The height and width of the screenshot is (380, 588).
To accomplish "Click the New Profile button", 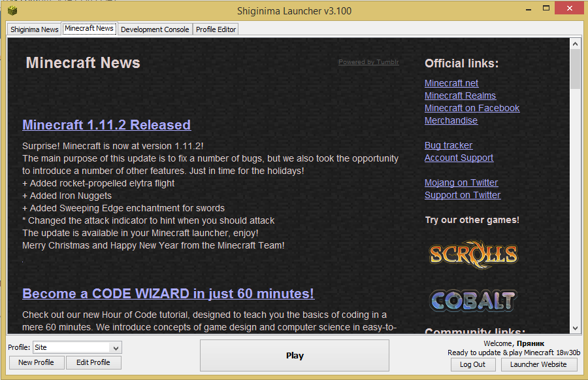I will point(37,362).
